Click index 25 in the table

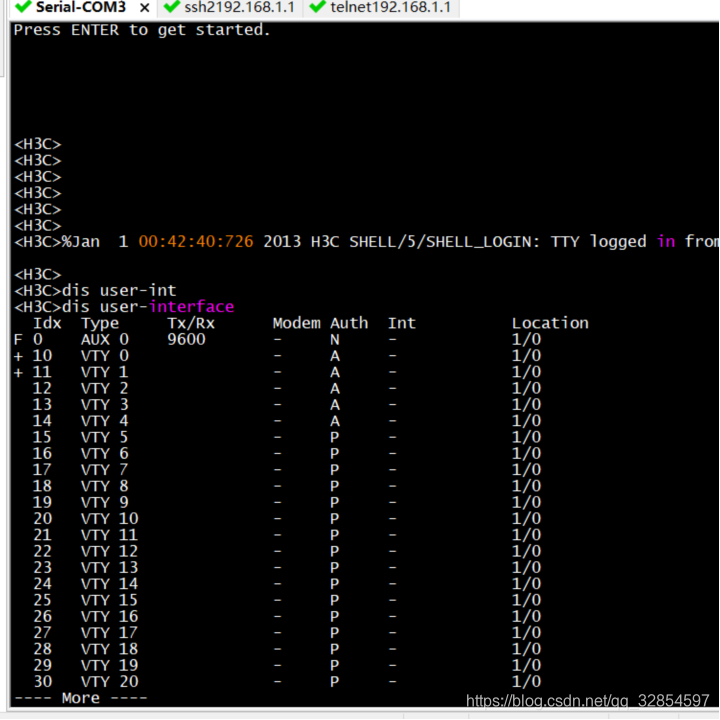tap(42, 601)
